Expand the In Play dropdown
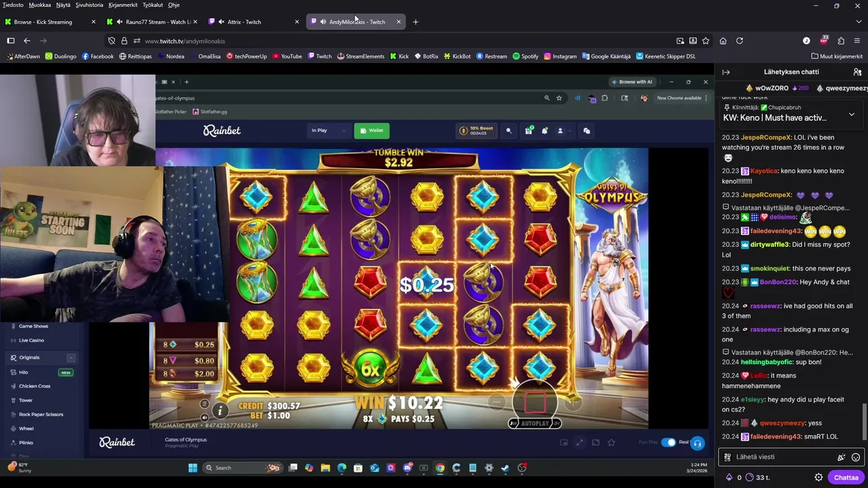Image resolution: width=868 pixels, height=488 pixels. 328,130
